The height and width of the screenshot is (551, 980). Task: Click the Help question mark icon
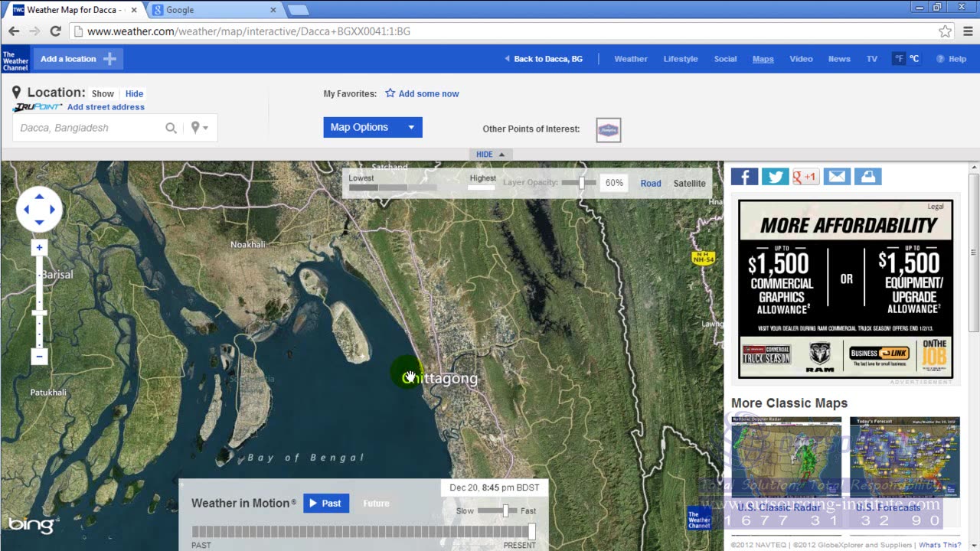(x=939, y=59)
